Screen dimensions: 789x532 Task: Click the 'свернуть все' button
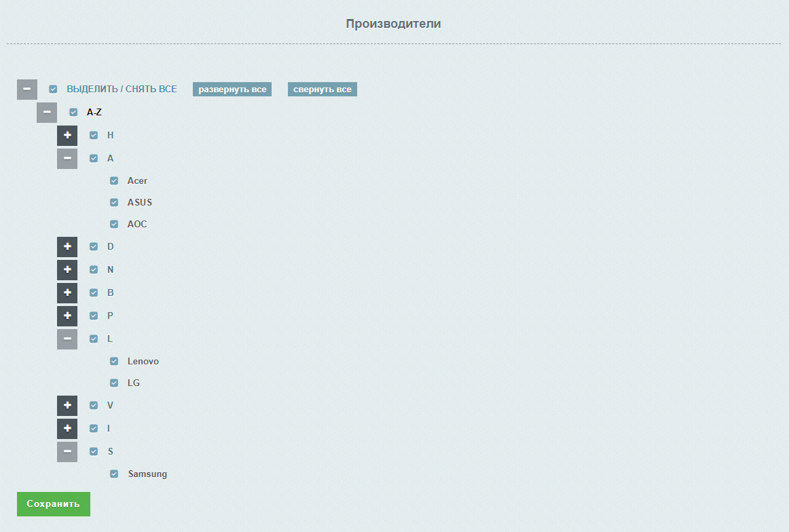point(323,90)
